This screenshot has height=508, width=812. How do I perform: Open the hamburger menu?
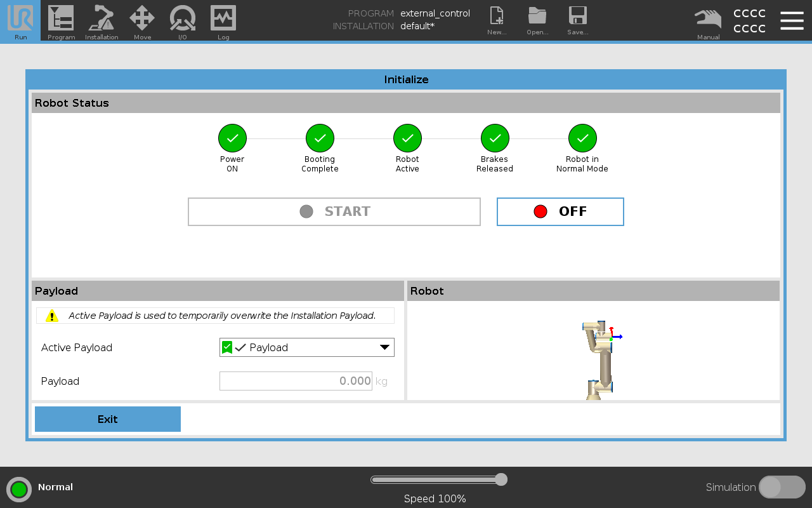click(x=792, y=20)
